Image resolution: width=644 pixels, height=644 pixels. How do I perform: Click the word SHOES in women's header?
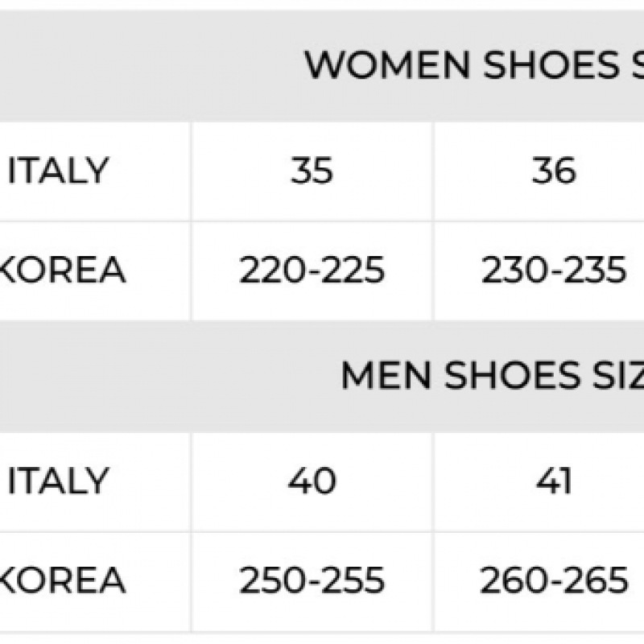coord(551,65)
